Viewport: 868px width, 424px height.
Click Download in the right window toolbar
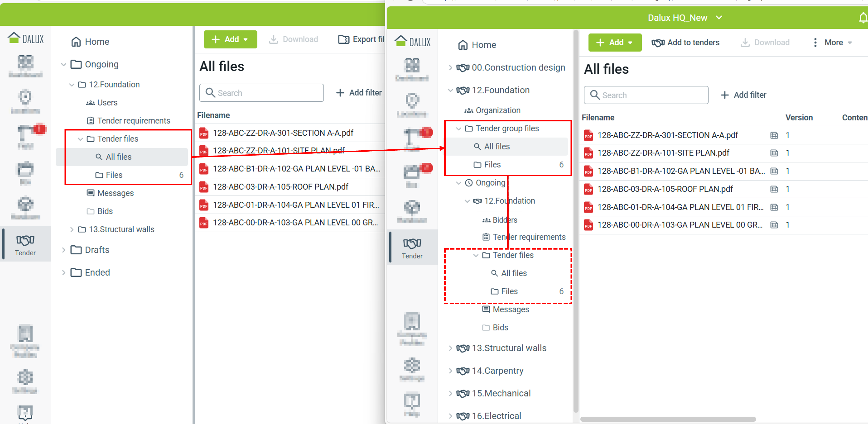point(765,42)
